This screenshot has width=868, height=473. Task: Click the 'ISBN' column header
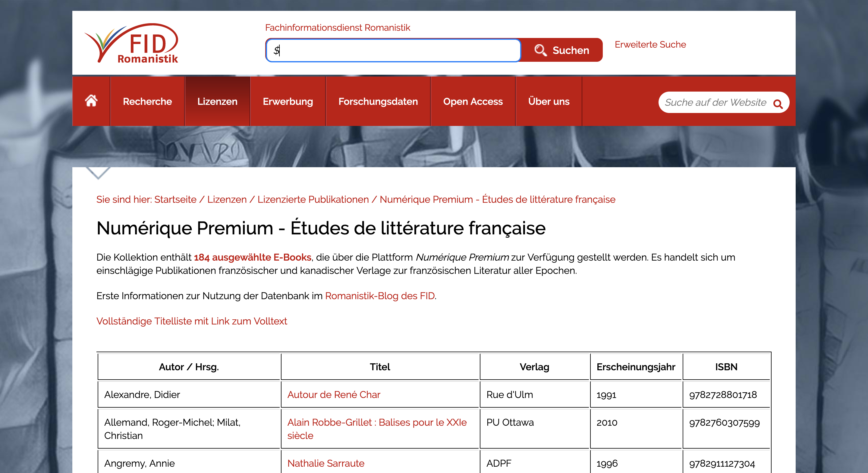coord(726,367)
